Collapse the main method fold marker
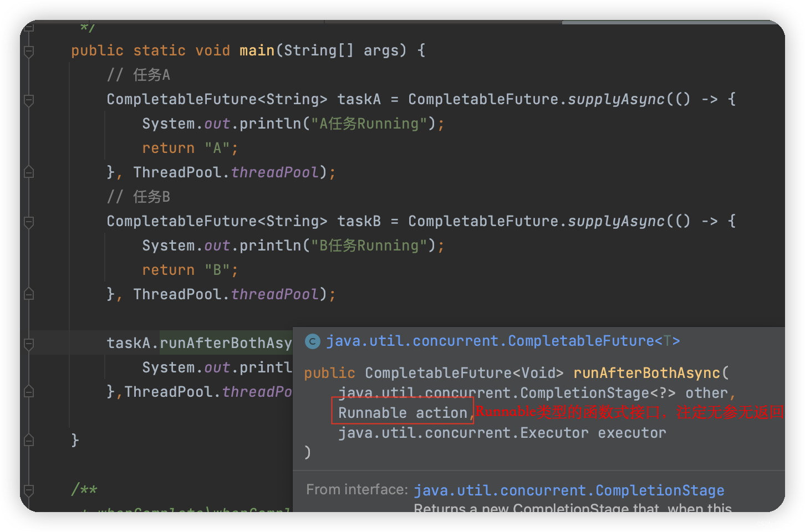This screenshot has height=532, width=805. pyautogui.click(x=29, y=52)
